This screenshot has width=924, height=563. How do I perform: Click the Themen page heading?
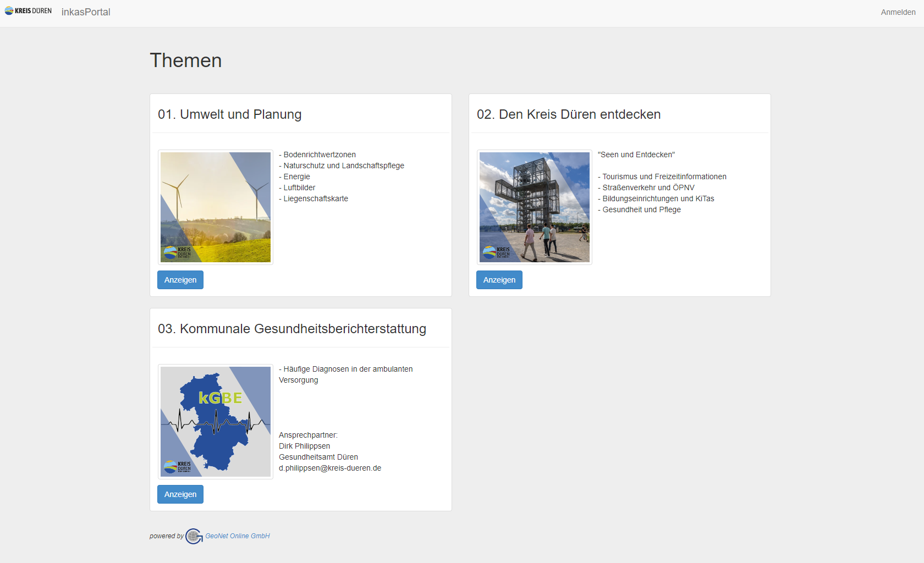[186, 60]
